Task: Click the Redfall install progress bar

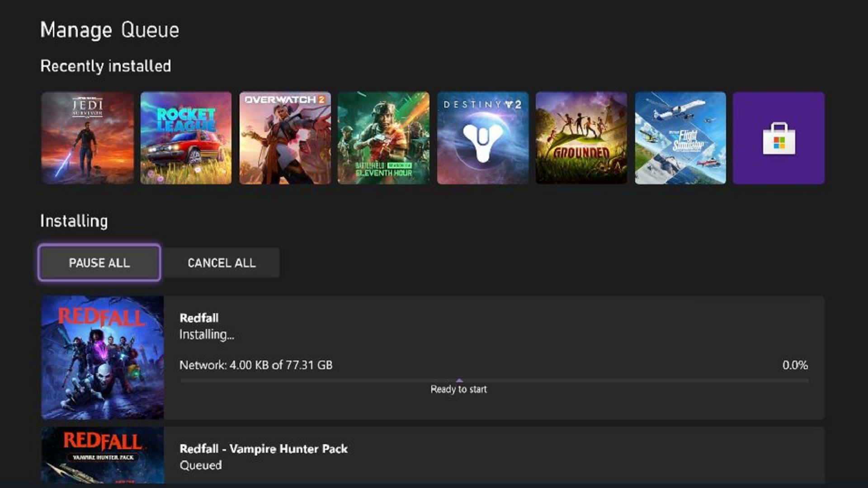Action: (494, 380)
